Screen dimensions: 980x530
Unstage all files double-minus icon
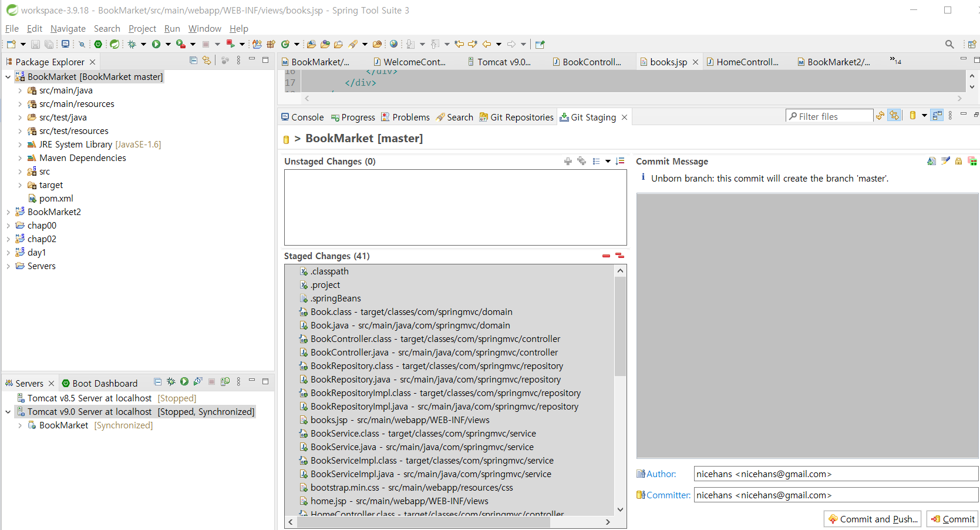(619, 256)
